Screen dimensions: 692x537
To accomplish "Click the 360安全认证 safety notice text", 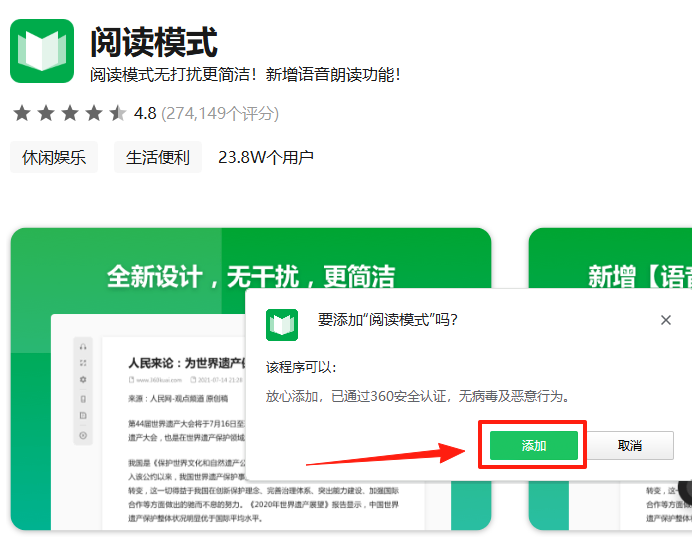I will tap(418, 396).
